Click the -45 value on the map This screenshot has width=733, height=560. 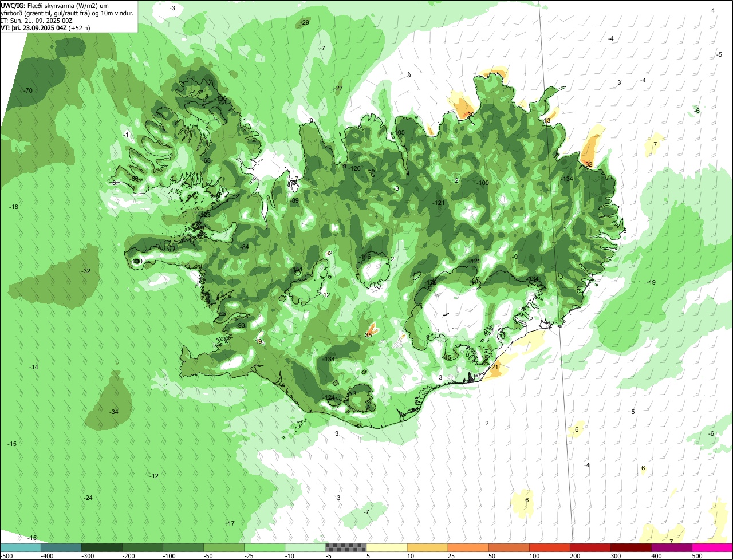[x=447, y=357]
